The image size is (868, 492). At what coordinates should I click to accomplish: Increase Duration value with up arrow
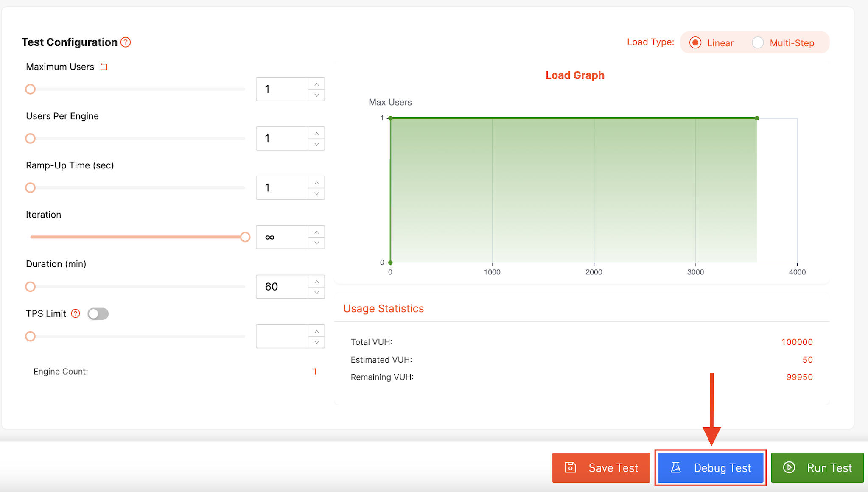pos(316,281)
